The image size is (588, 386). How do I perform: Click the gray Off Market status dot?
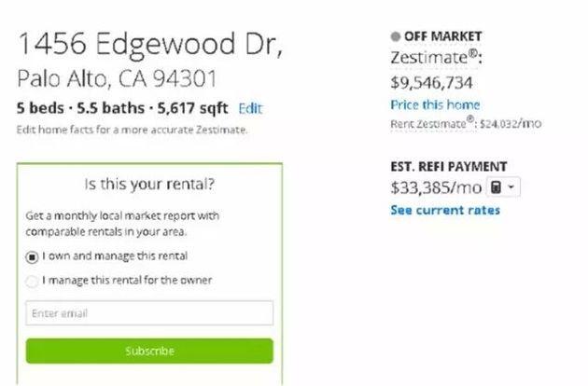395,36
